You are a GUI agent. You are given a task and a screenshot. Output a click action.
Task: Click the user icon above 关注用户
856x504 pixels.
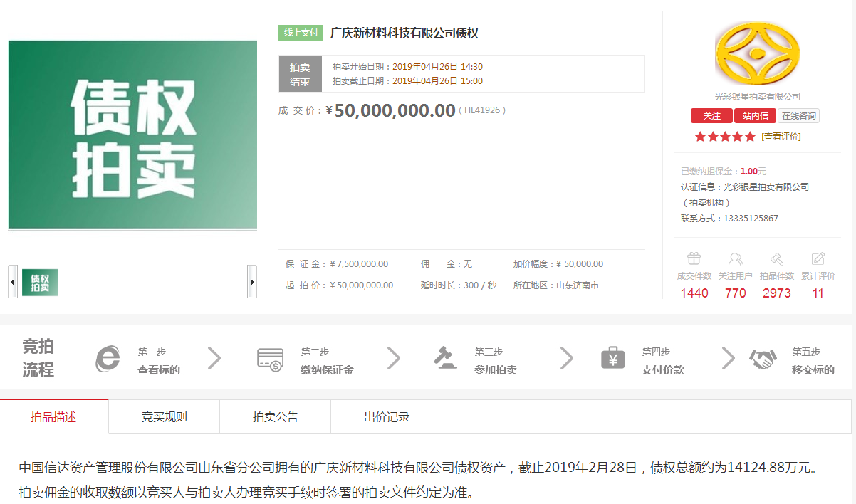tap(736, 258)
